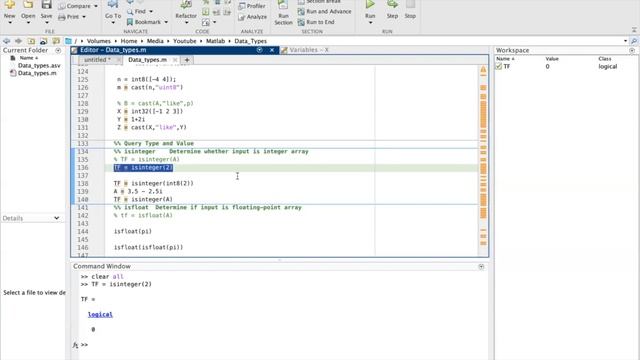Select Youtube in the address path

(184, 41)
